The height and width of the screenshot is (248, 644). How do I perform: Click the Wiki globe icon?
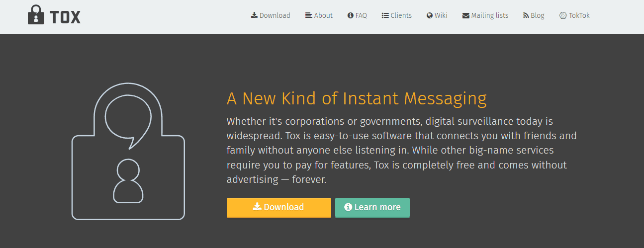coord(430,15)
